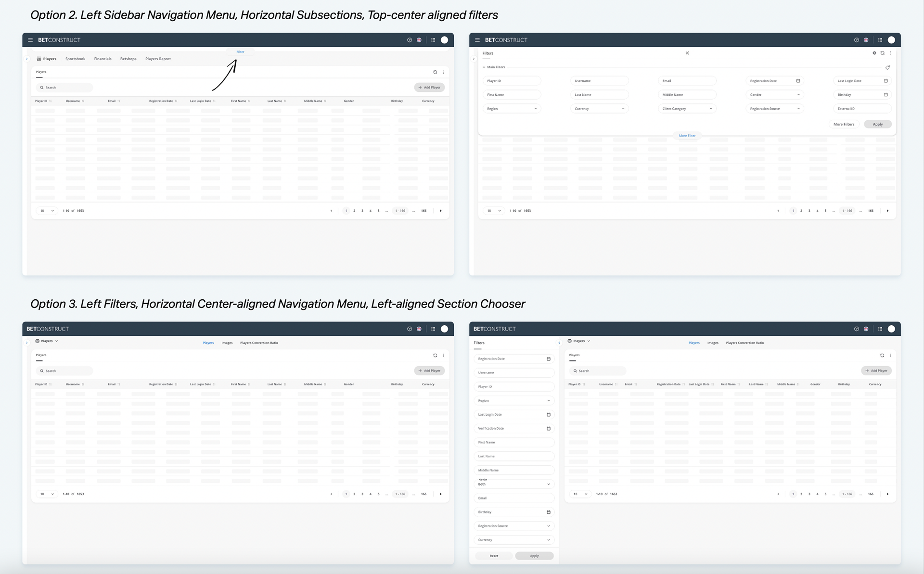Collapse the left Filters sidebar with the blue chevron
The width and height of the screenshot is (924, 574).
coord(559,343)
